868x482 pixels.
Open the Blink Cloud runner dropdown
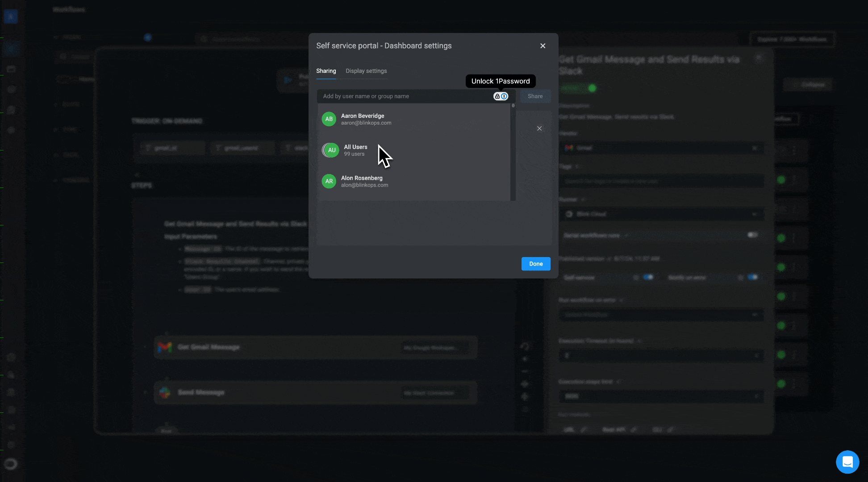click(661, 214)
